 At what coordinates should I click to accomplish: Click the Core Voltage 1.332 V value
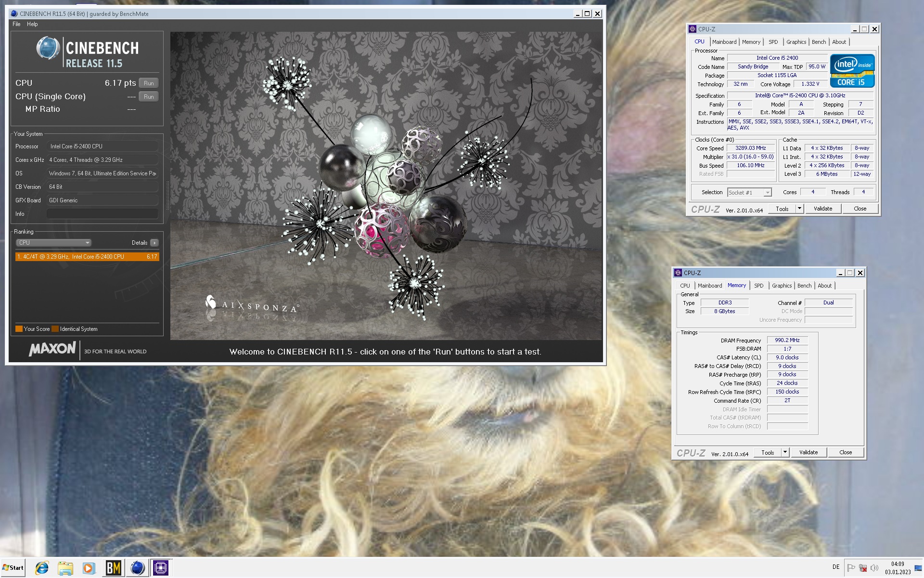pyautogui.click(x=810, y=84)
